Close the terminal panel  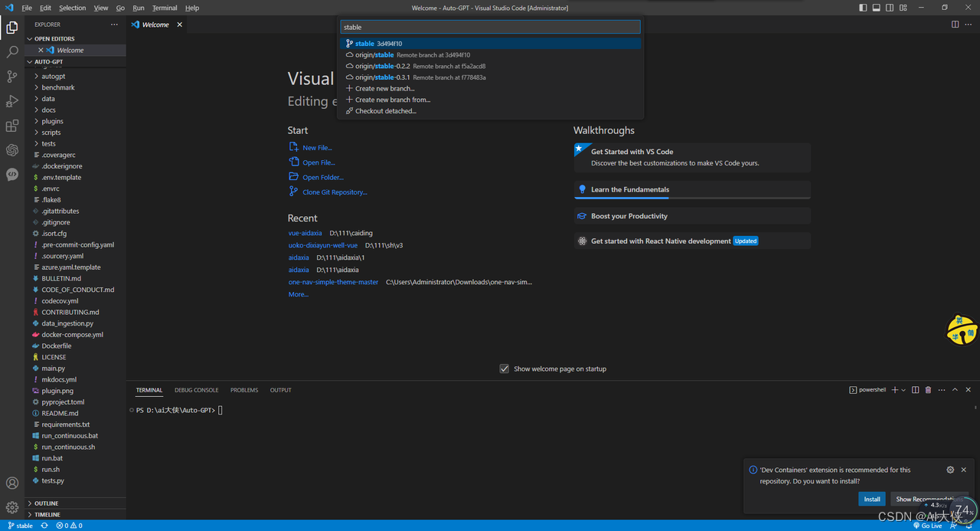(x=969, y=390)
